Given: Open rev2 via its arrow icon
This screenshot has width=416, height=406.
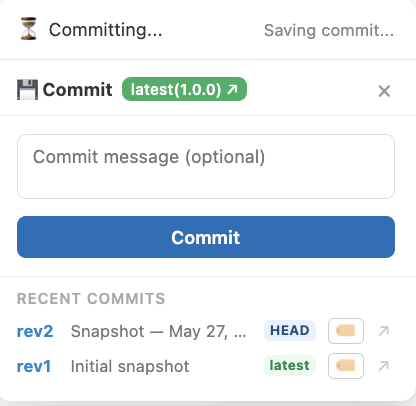Looking at the screenshot, I should pos(384,331).
